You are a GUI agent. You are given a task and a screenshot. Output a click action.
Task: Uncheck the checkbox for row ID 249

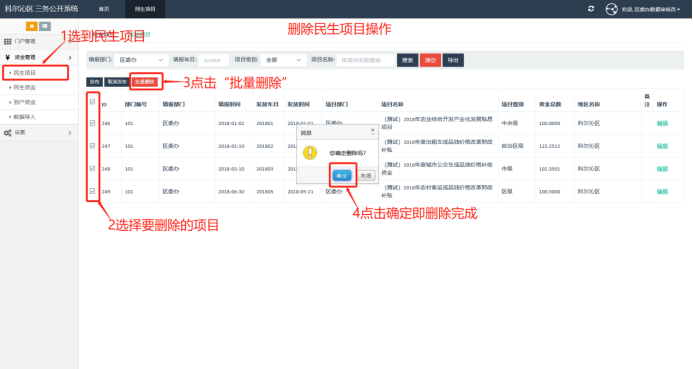click(x=92, y=191)
